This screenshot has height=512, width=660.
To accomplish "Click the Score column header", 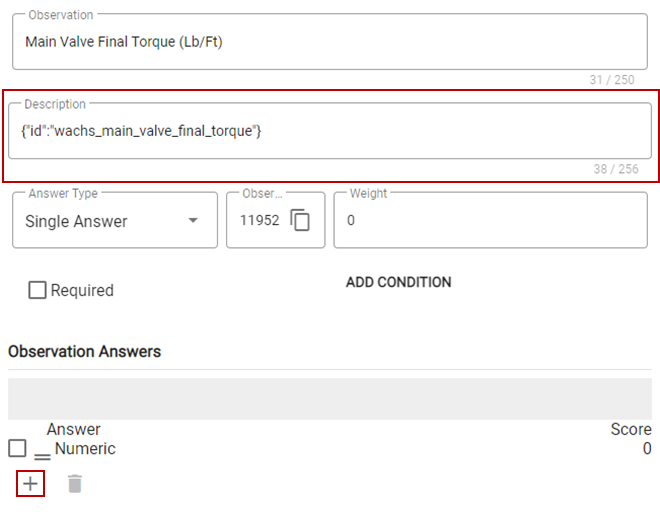I will 631,429.
